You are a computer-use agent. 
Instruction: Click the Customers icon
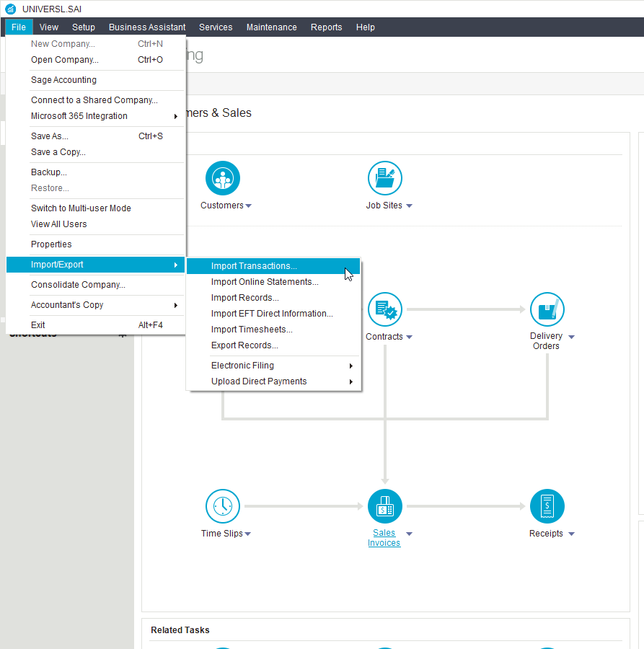pos(222,178)
